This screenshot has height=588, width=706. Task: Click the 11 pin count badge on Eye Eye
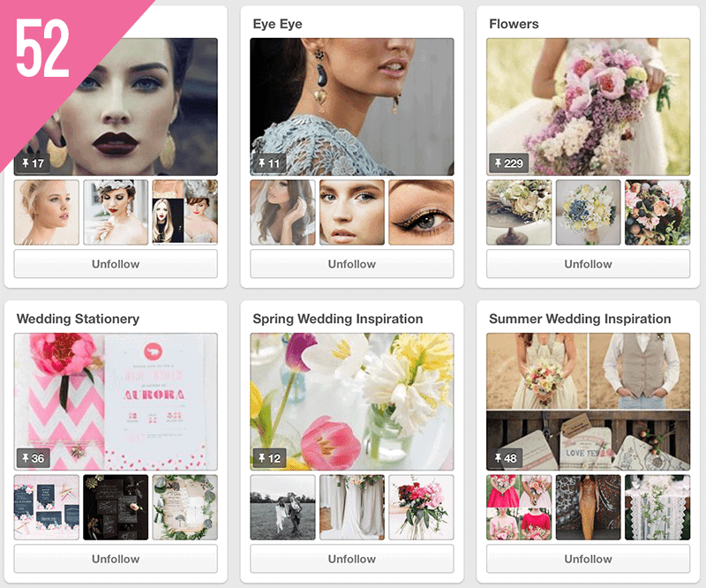tap(267, 163)
